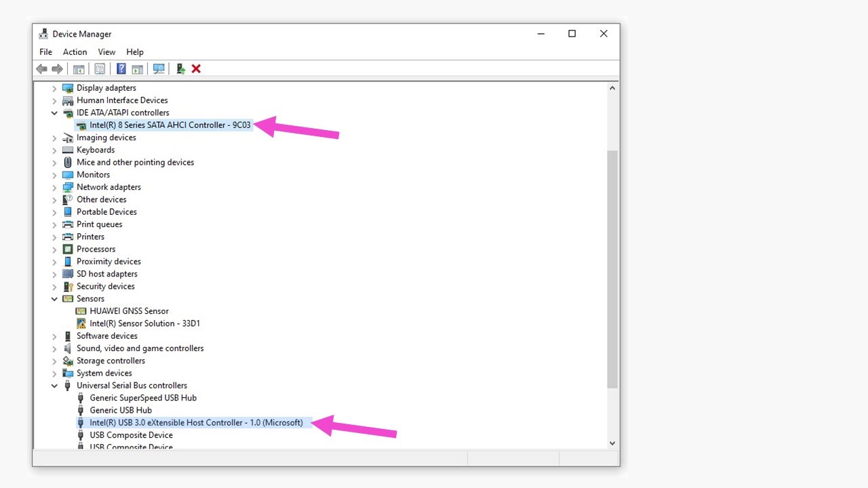Collapse the Sensors node
868x488 pixels.
coord(55,298)
